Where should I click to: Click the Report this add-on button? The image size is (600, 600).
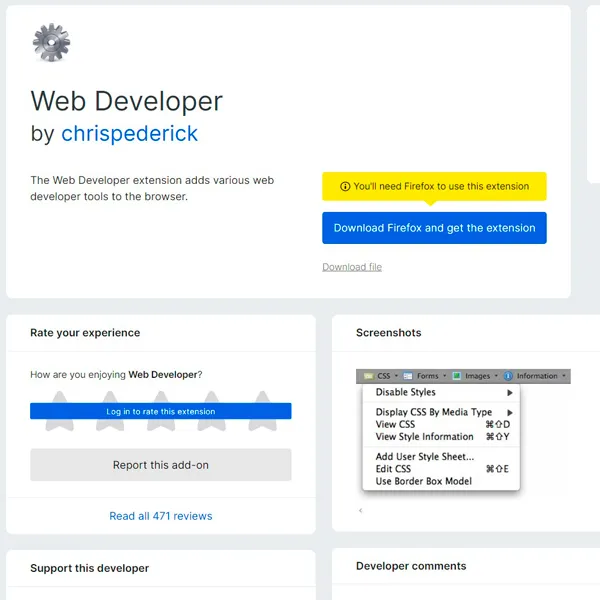tap(161, 465)
